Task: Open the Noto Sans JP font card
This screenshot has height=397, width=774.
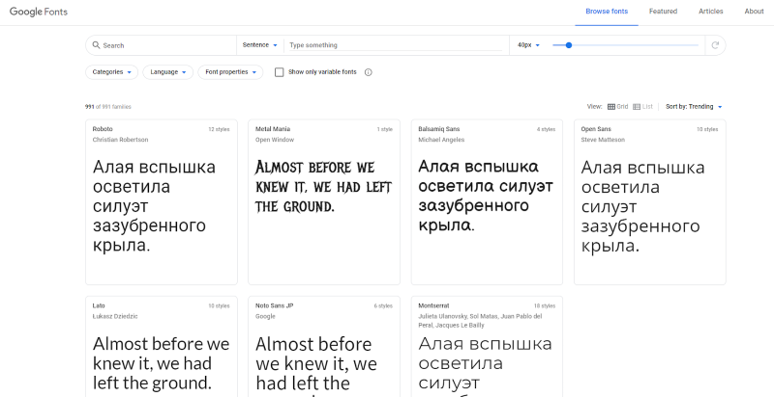Action: tap(324, 347)
